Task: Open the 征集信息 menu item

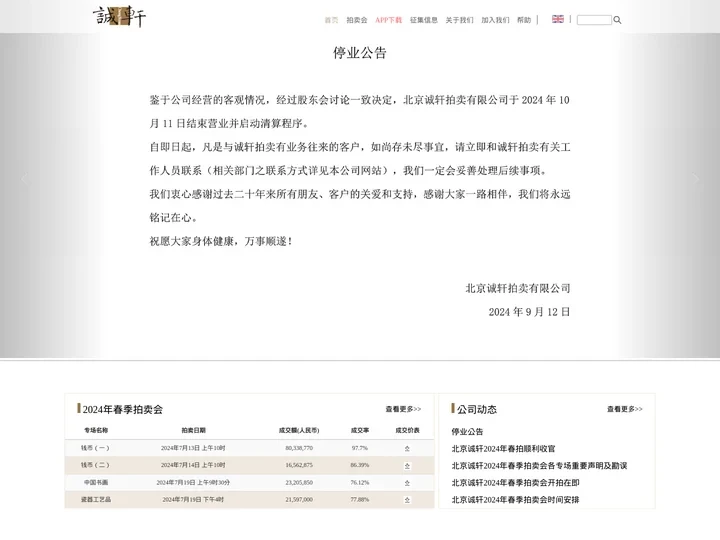Action: click(424, 20)
